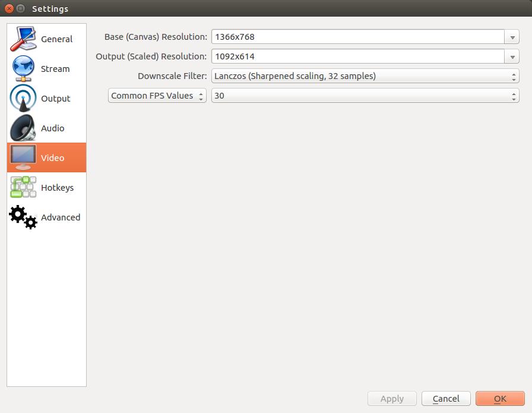This screenshot has height=413, width=532.
Task: Open the Advanced gears icon
Action: click(x=23, y=217)
